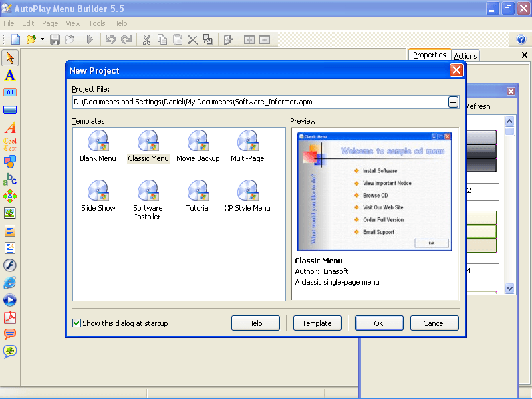
Task: Click the Open folder toolbar icon
Action: tap(31, 39)
